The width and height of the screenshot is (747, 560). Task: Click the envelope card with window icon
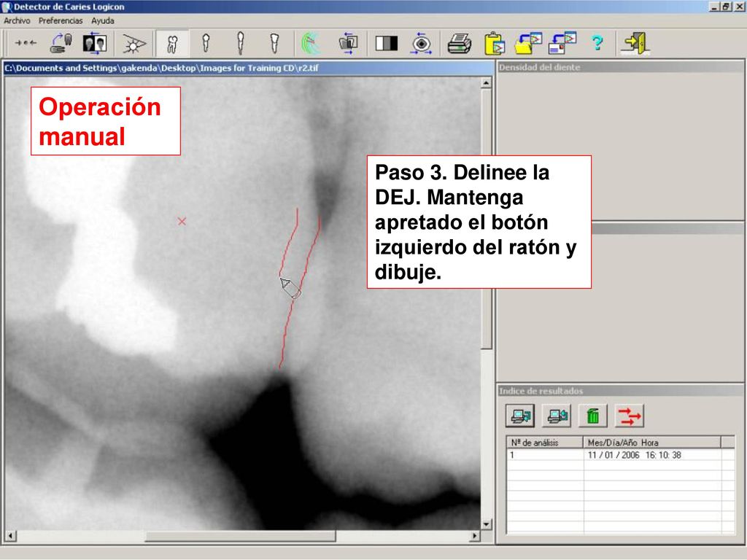(x=562, y=43)
